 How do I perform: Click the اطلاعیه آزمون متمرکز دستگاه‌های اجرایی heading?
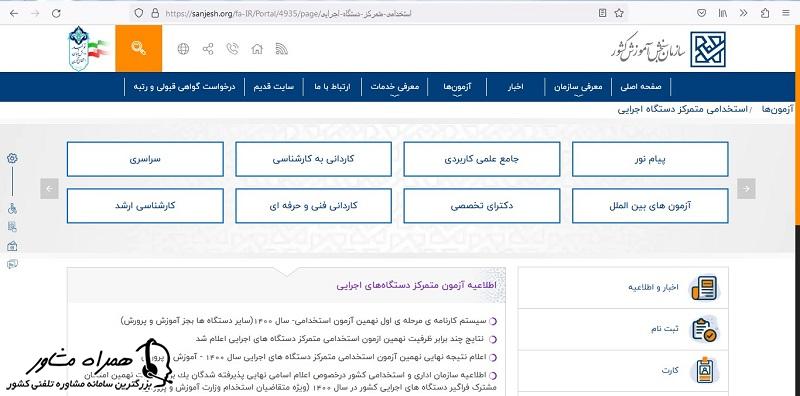click(x=416, y=286)
